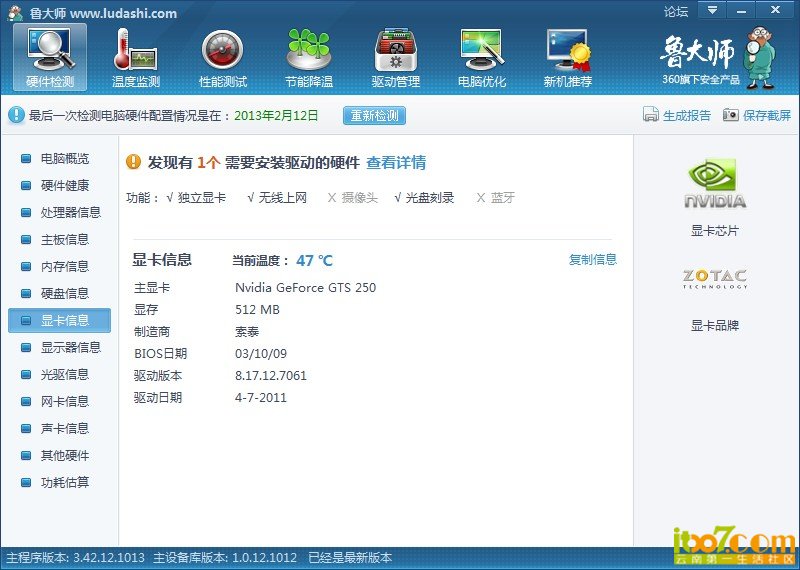Open the 论坛 forum link
This screenshot has width=800, height=570.
[676, 11]
